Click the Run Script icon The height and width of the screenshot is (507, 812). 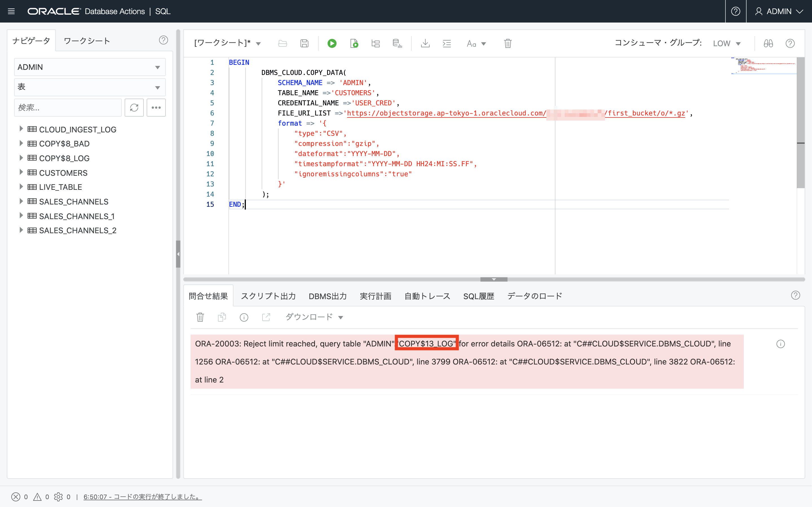(354, 43)
